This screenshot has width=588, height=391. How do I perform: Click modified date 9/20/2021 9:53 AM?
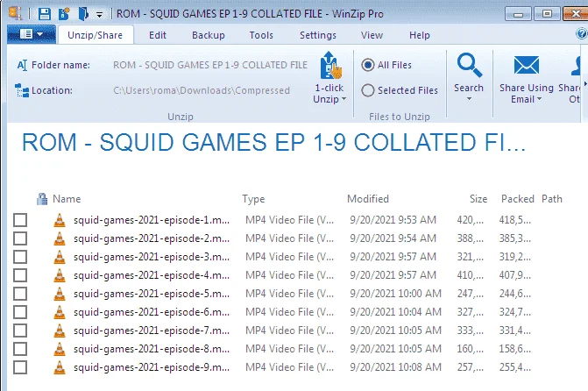pyautogui.click(x=393, y=220)
